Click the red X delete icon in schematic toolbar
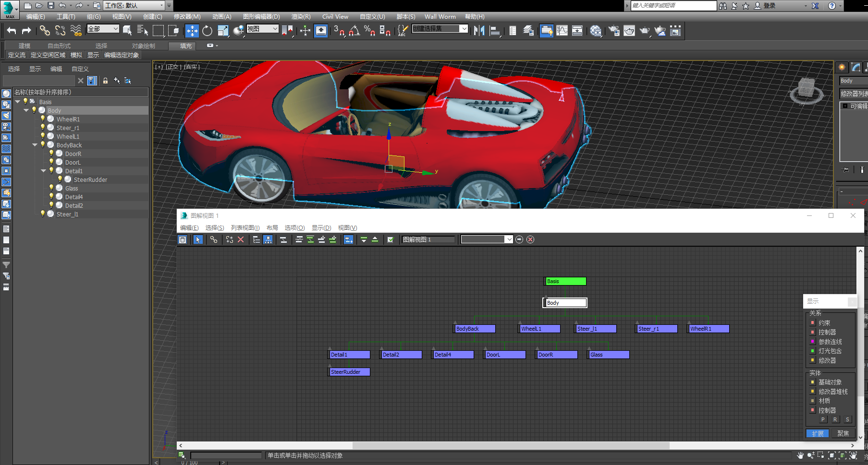Viewport: 868px width, 465px height. pyautogui.click(x=241, y=239)
